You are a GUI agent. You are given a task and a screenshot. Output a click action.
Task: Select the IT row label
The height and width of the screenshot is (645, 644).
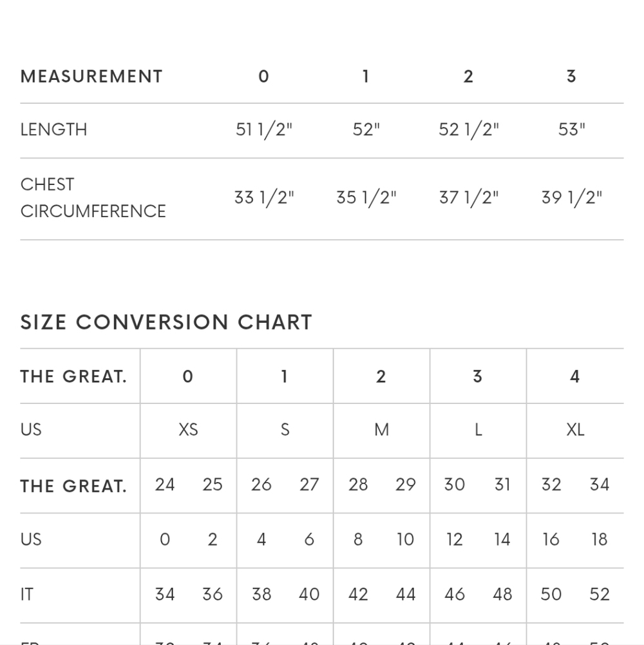point(27,594)
